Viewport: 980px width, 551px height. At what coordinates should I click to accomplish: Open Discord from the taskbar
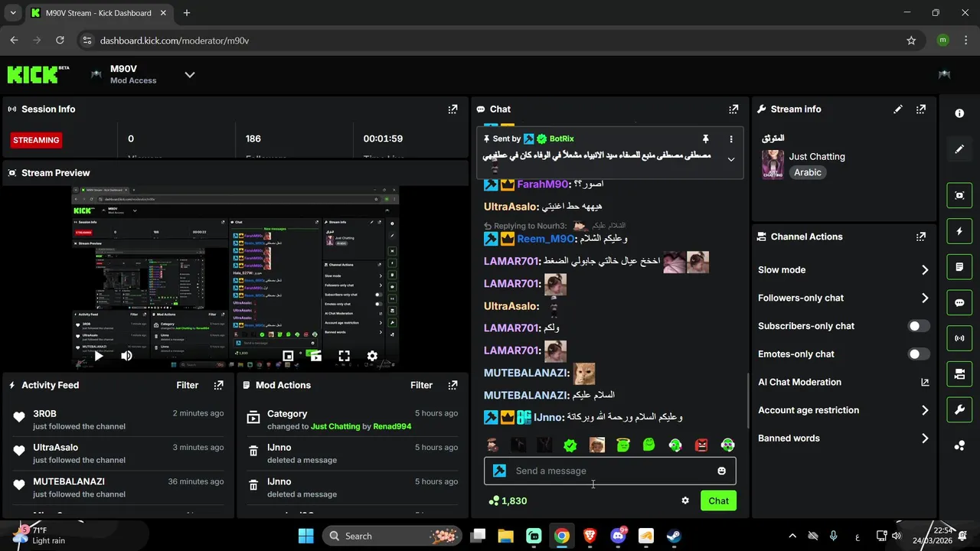coord(618,536)
